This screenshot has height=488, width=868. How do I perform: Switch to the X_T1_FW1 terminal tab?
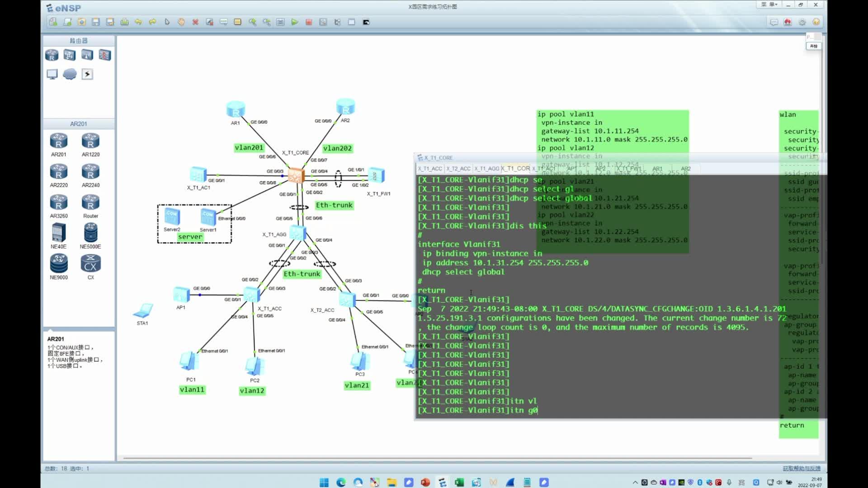click(x=629, y=169)
